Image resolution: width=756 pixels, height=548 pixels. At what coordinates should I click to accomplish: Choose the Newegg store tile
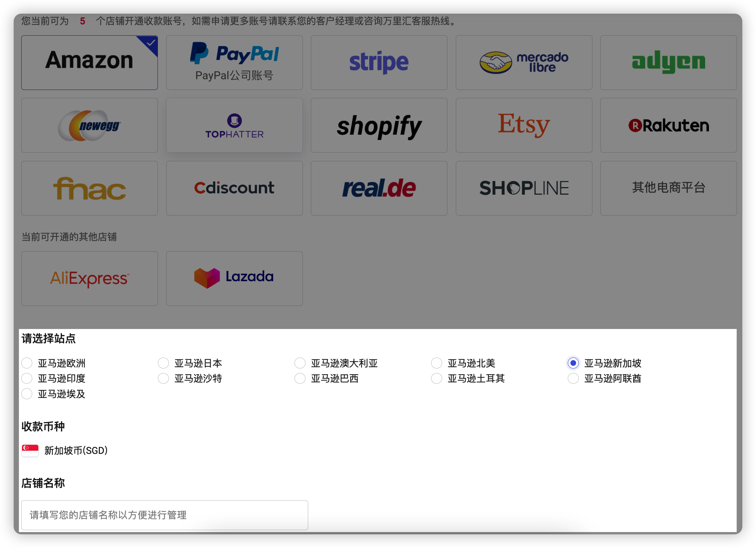click(90, 125)
